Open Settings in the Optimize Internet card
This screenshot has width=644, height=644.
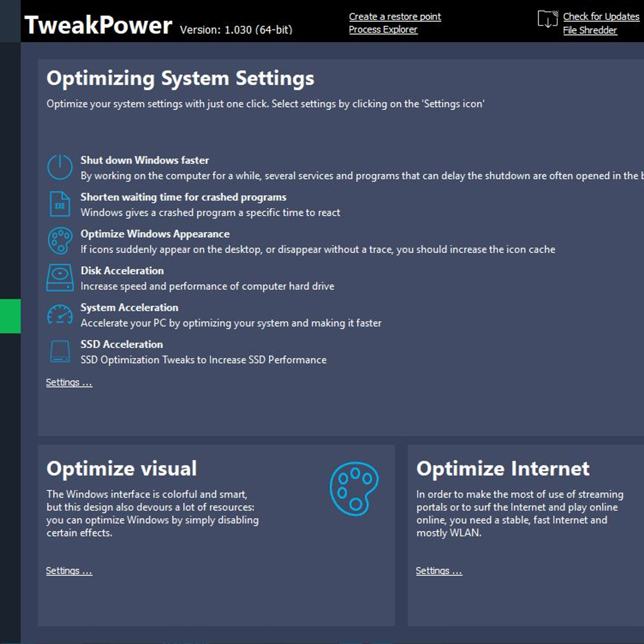(x=439, y=571)
